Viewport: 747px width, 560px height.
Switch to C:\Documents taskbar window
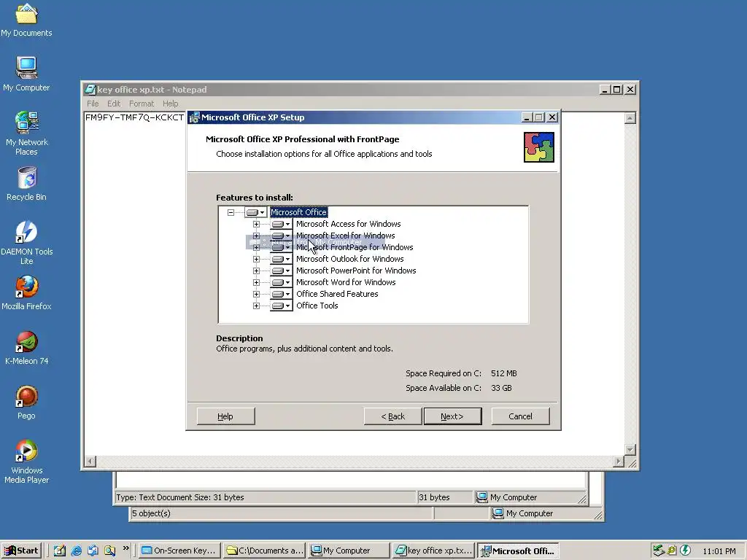tap(264, 551)
